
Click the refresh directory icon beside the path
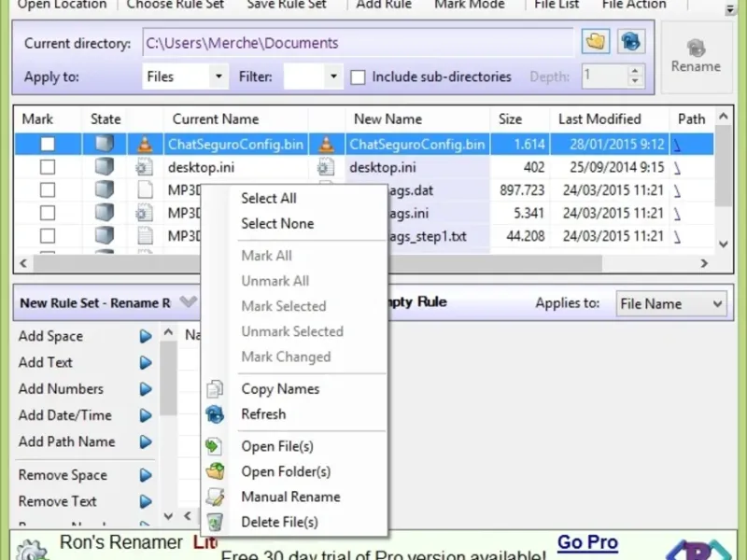click(x=631, y=42)
